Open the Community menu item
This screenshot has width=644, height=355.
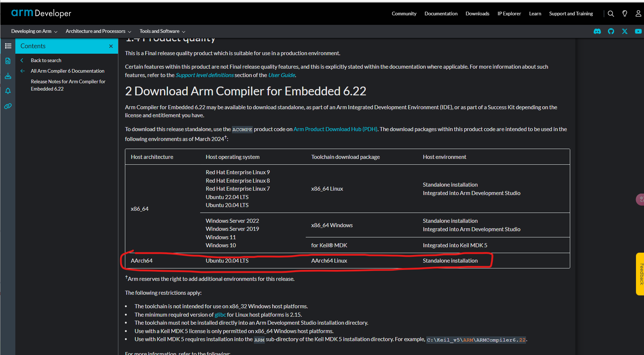pos(404,14)
